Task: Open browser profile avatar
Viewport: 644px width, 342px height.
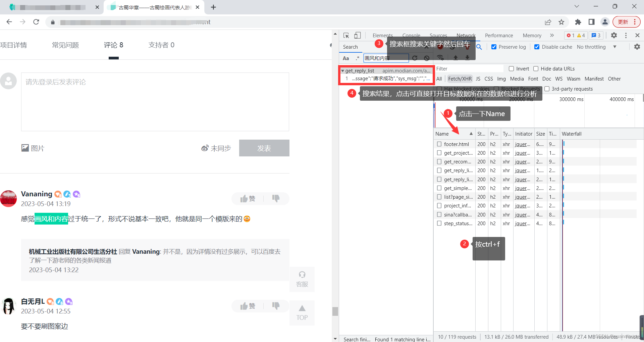Action: [605, 22]
